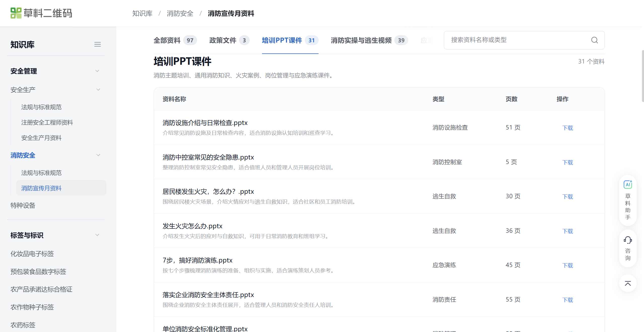Open the 草料助手 AI assistant
Screen dimensions: 644x332
point(628,200)
